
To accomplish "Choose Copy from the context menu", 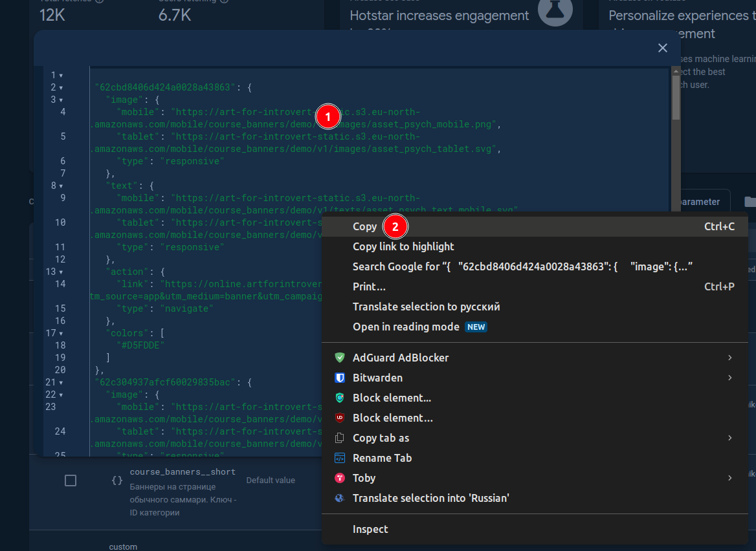I will coord(364,226).
